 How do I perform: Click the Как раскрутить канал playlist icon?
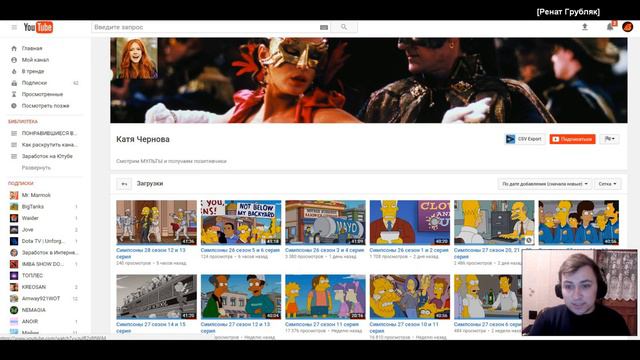pos(14,145)
